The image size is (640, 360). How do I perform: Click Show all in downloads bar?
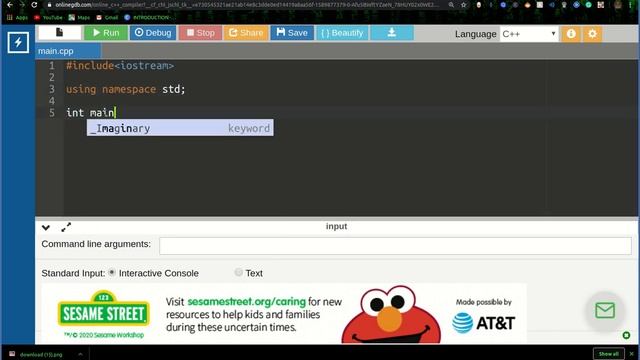(609, 354)
